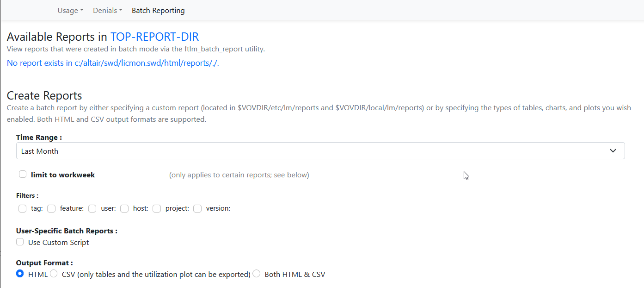Select the Create Reports heading area

coord(44,95)
